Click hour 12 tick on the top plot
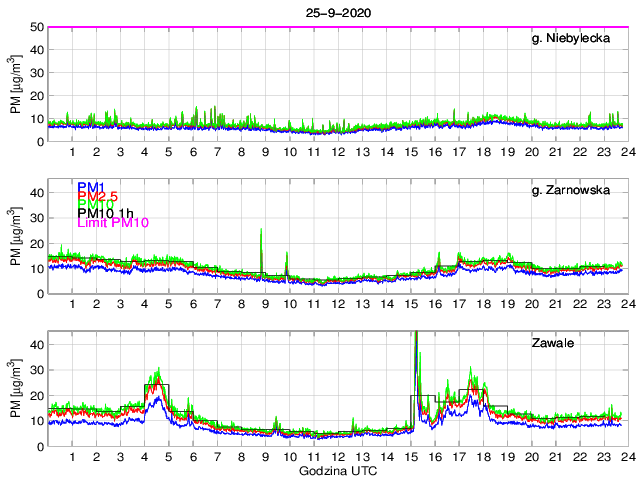640x480 pixels. tap(337, 152)
